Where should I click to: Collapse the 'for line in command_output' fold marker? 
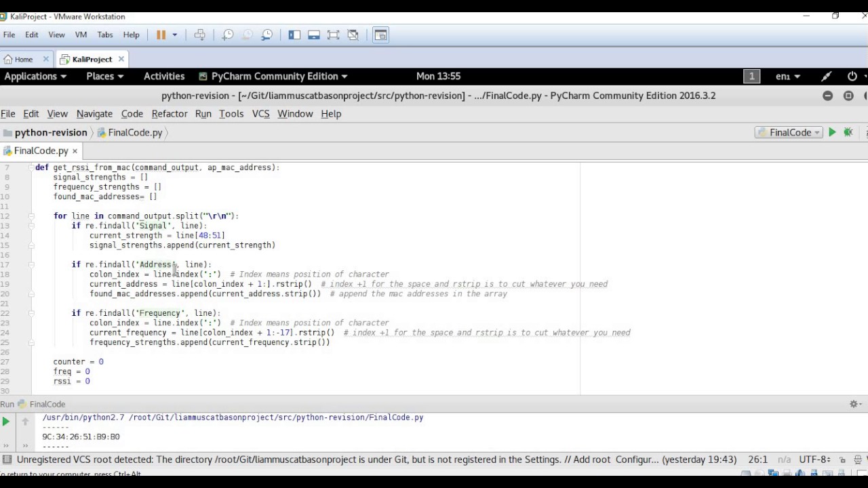coord(31,216)
